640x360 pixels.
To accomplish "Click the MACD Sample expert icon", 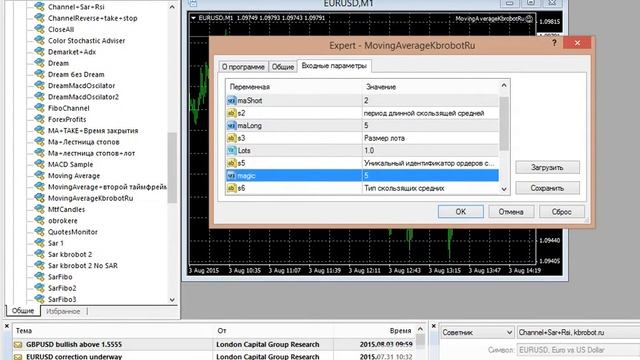I will coord(39,164).
